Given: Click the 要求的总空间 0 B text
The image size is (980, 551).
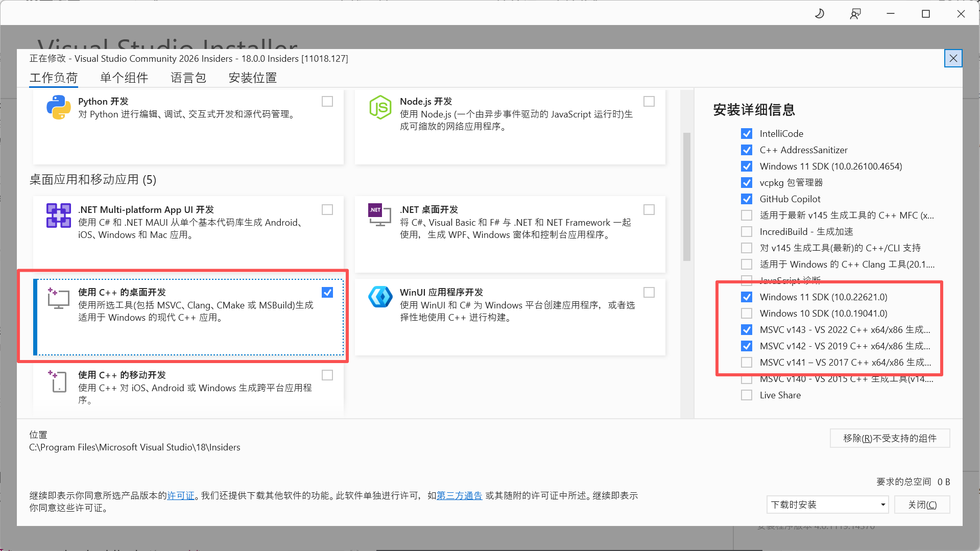Looking at the screenshot, I should point(913,482).
